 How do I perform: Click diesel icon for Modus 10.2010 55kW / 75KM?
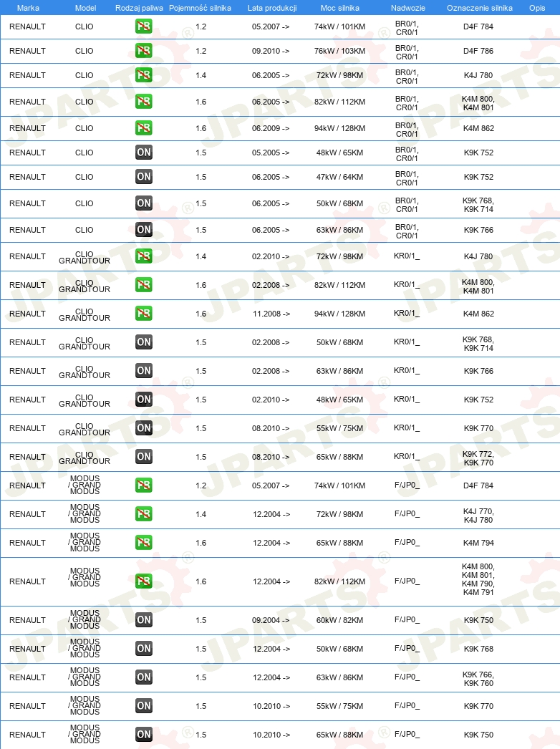point(144,706)
